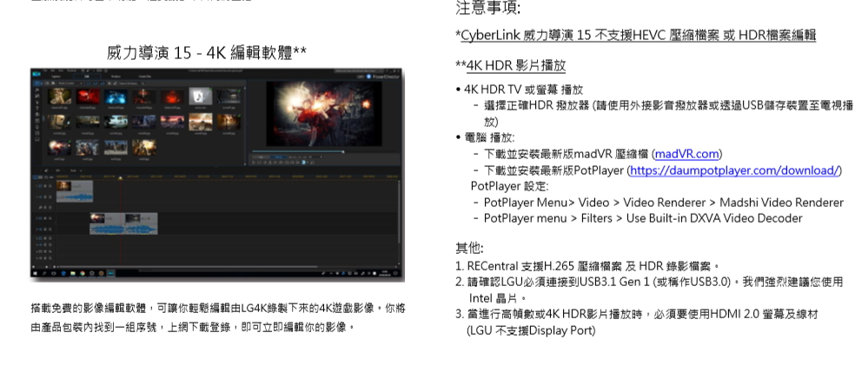Screen dimensions: 868x366
Task: Play the preview with the play button
Action: click(x=254, y=163)
